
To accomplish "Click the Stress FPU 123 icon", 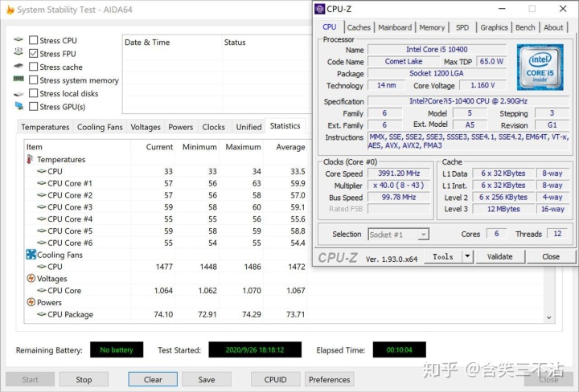I will pyautogui.click(x=18, y=51).
